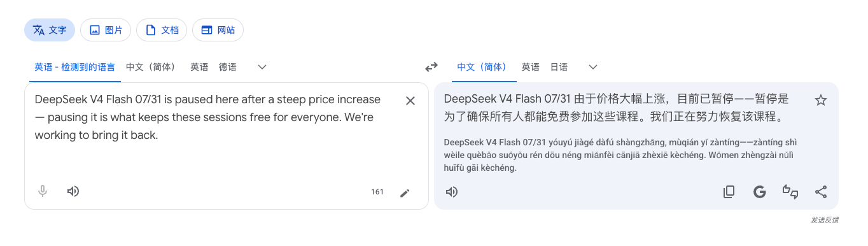Swap source and target languages
868x246 pixels.
431,67
